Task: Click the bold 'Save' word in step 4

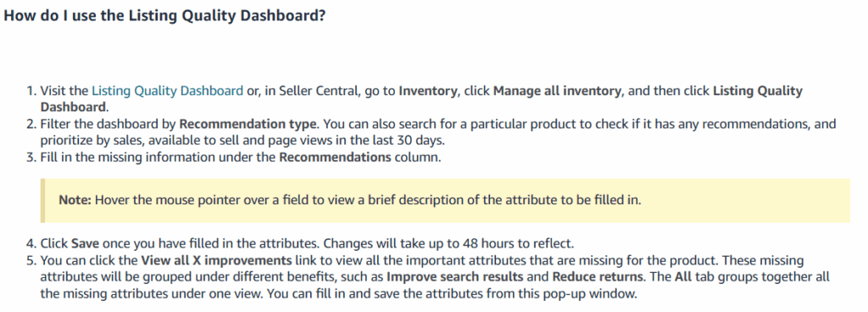Action: click(x=86, y=243)
